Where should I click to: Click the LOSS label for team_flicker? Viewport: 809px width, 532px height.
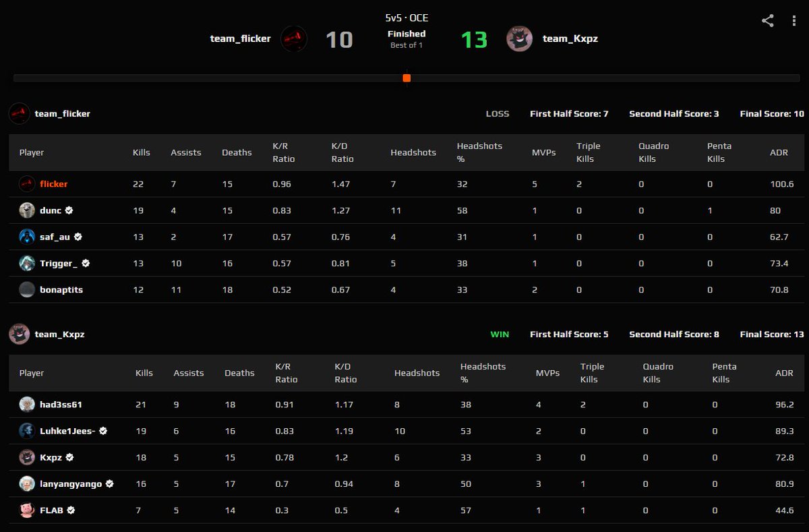coord(498,113)
